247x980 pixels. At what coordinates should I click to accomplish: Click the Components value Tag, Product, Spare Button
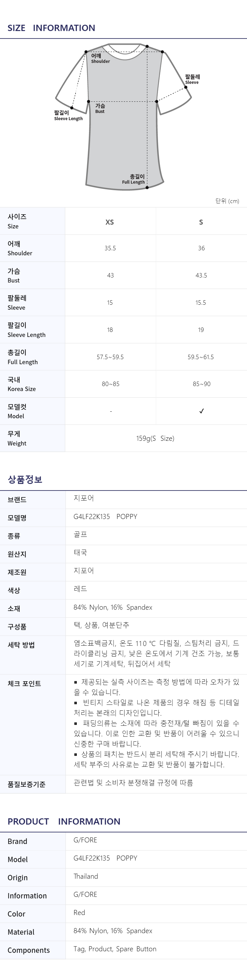[x=115, y=949]
